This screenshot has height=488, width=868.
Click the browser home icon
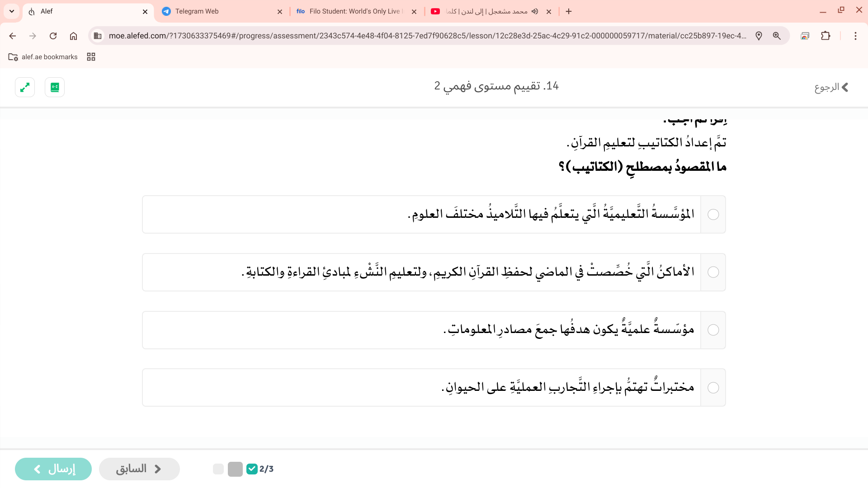(x=73, y=36)
